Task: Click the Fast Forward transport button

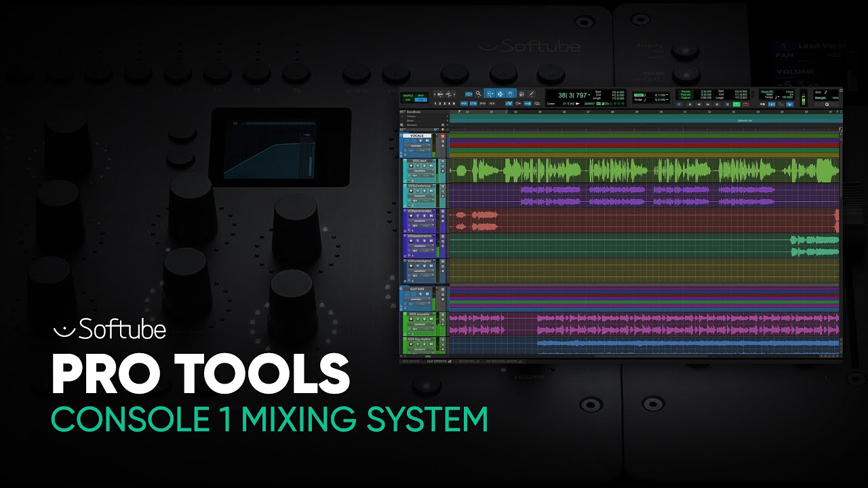Action: 708,104
